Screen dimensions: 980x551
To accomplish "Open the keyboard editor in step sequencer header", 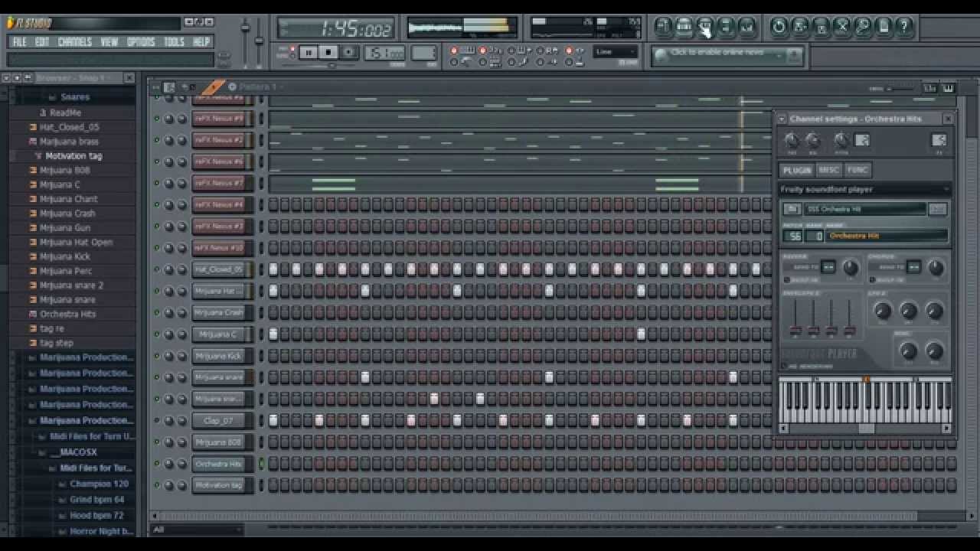I will click(948, 88).
